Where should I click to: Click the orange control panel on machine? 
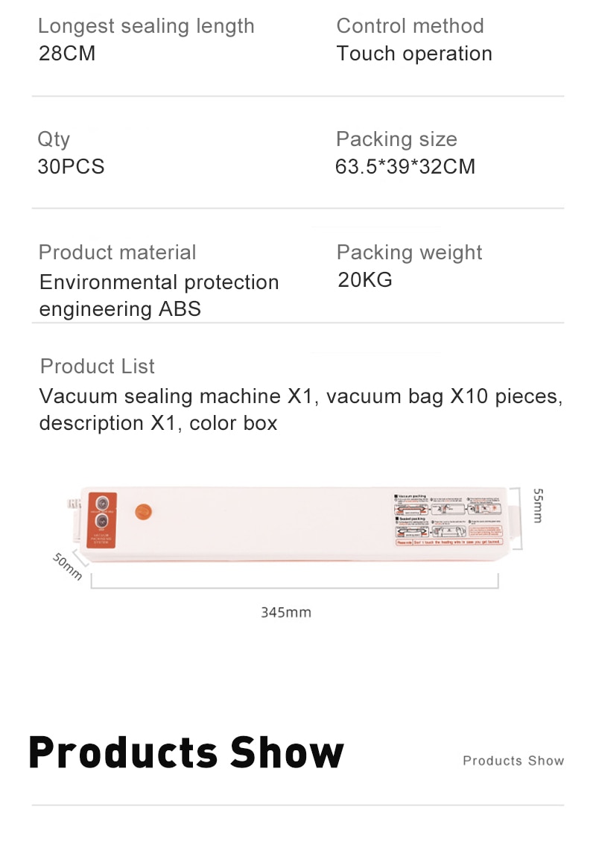102,520
